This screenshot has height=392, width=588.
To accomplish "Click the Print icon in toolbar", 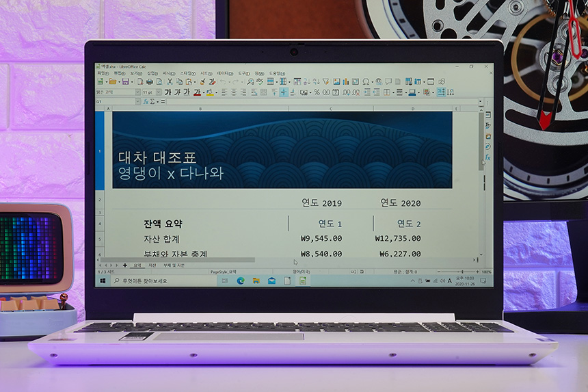I will 150,81.
